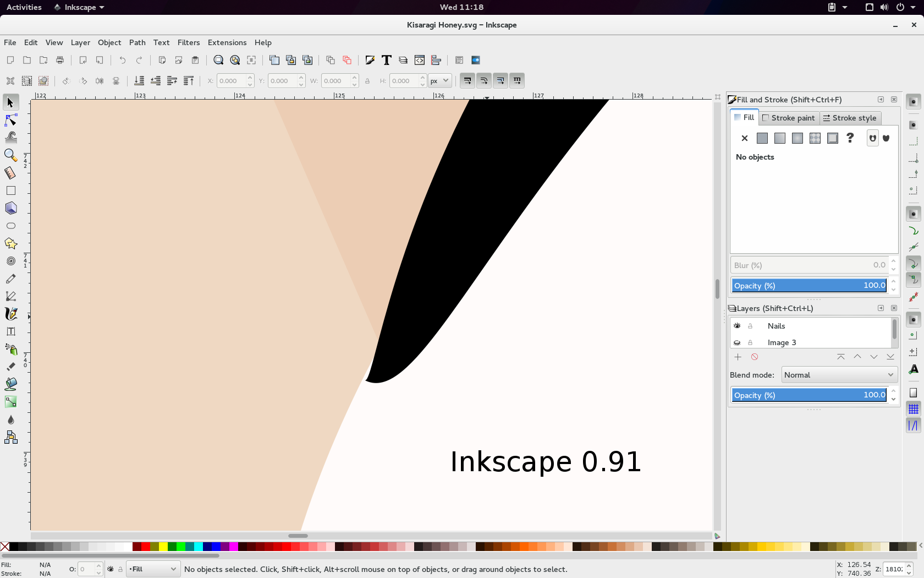Viewport: 924px width, 578px height.
Task: Click the Raise layer to top button
Action: coord(840,357)
